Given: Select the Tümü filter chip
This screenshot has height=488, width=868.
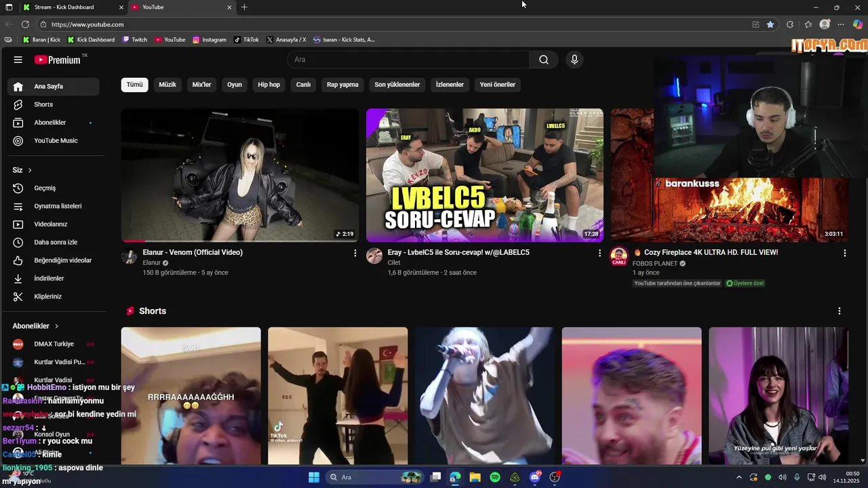Looking at the screenshot, I should (x=134, y=85).
